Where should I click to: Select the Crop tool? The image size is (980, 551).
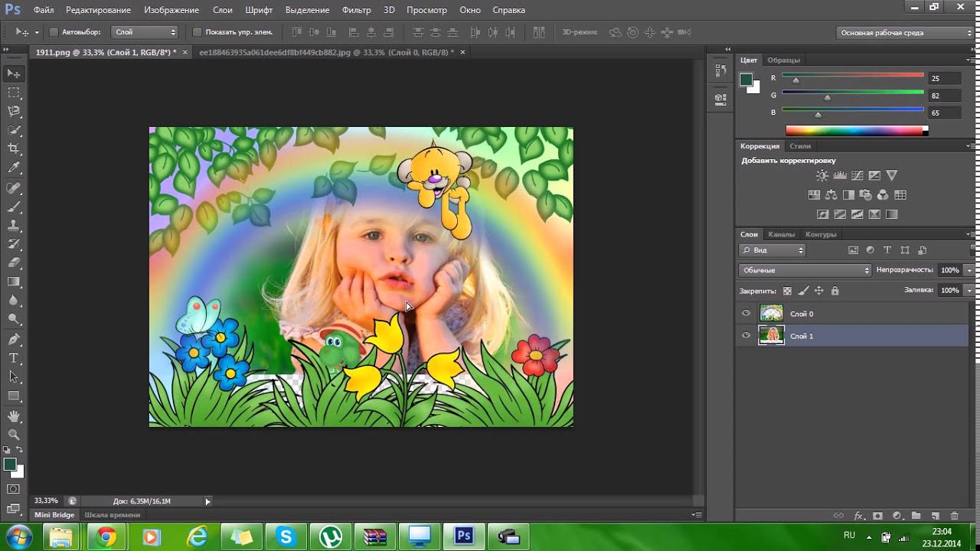[14, 148]
